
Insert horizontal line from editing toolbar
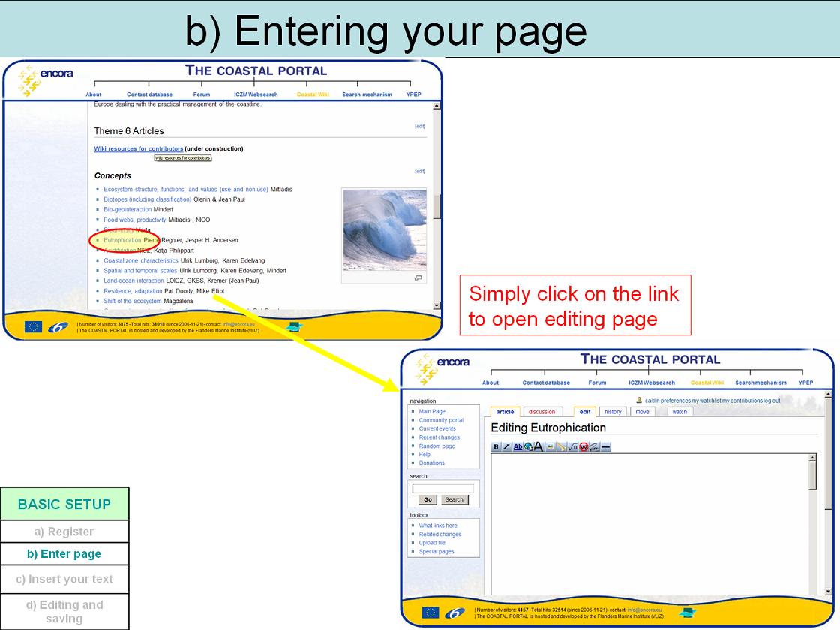[x=605, y=447]
